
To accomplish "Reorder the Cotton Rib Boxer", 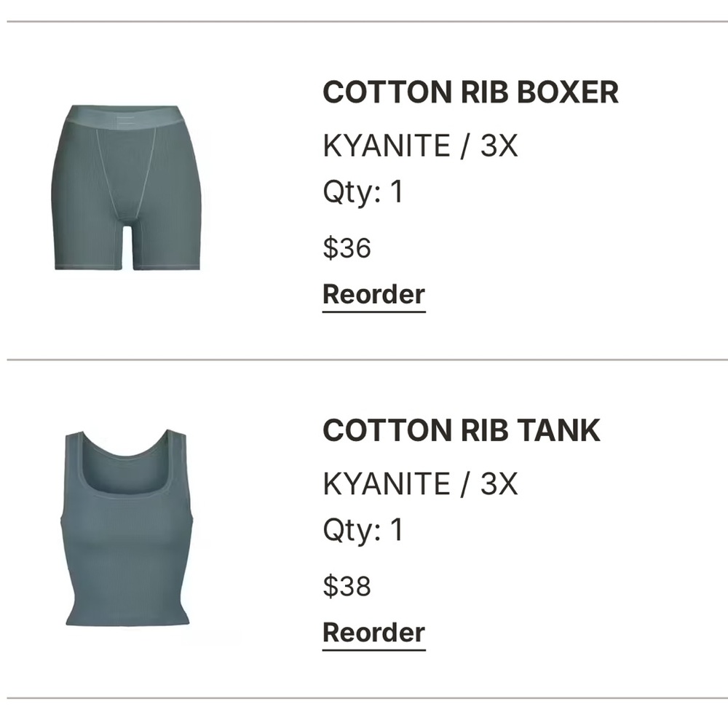I will tap(373, 296).
